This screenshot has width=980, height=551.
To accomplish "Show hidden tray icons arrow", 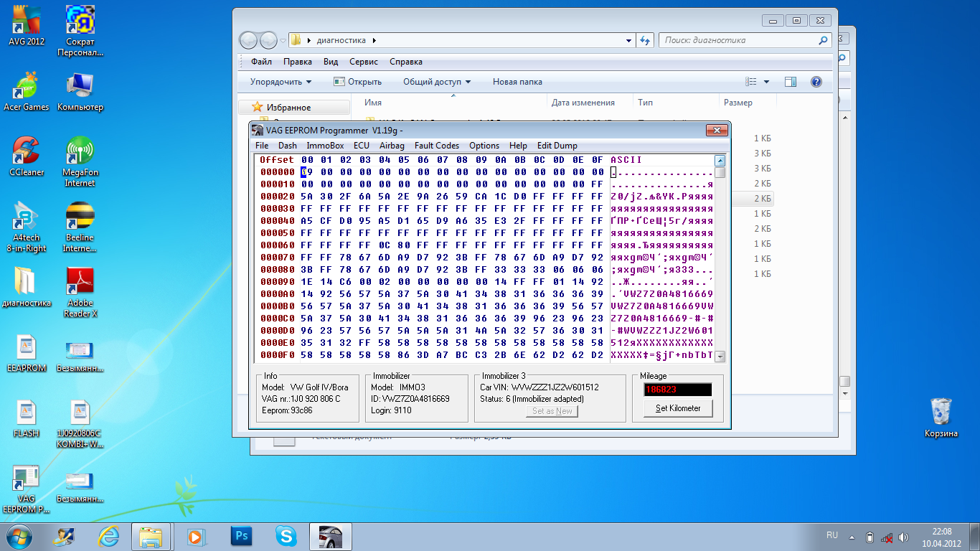I will click(852, 537).
